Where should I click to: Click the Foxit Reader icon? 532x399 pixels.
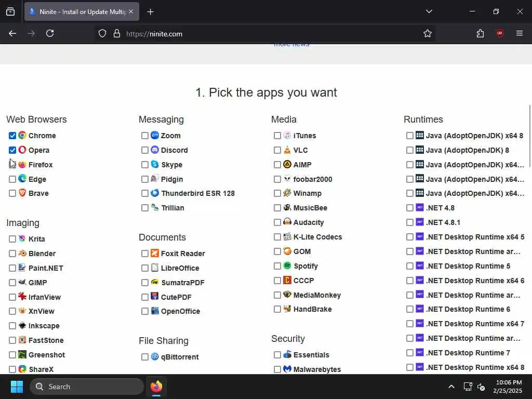pyautogui.click(x=155, y=253)
